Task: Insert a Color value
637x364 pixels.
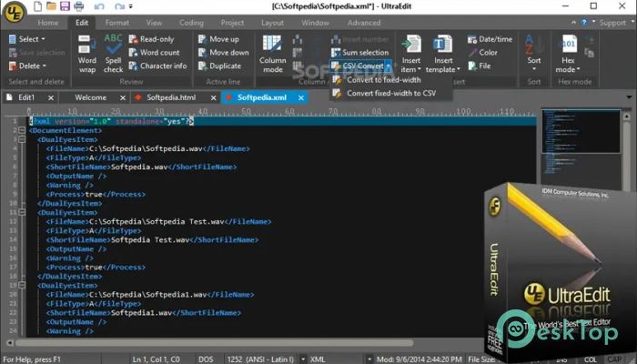Action: 482,53
